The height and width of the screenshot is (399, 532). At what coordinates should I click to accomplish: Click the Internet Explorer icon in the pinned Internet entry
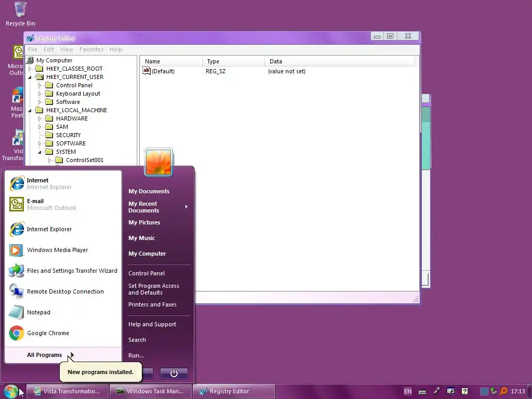click(17, 183)
